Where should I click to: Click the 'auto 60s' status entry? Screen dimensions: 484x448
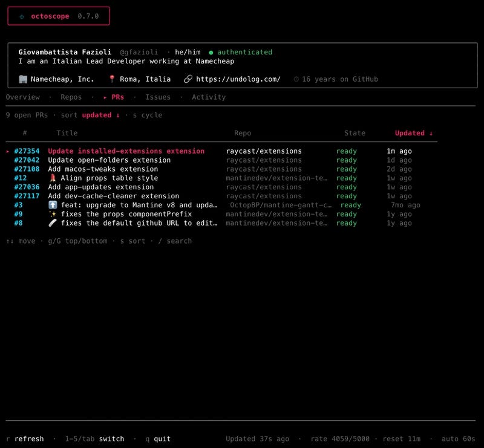(458, 439)
